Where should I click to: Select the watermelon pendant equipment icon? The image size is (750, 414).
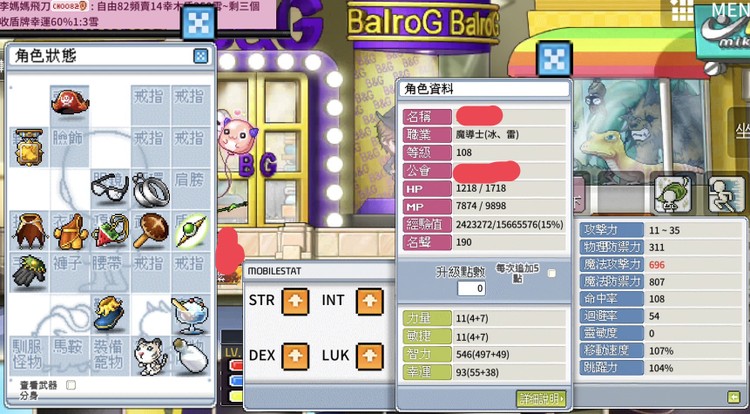click(110, 231)
